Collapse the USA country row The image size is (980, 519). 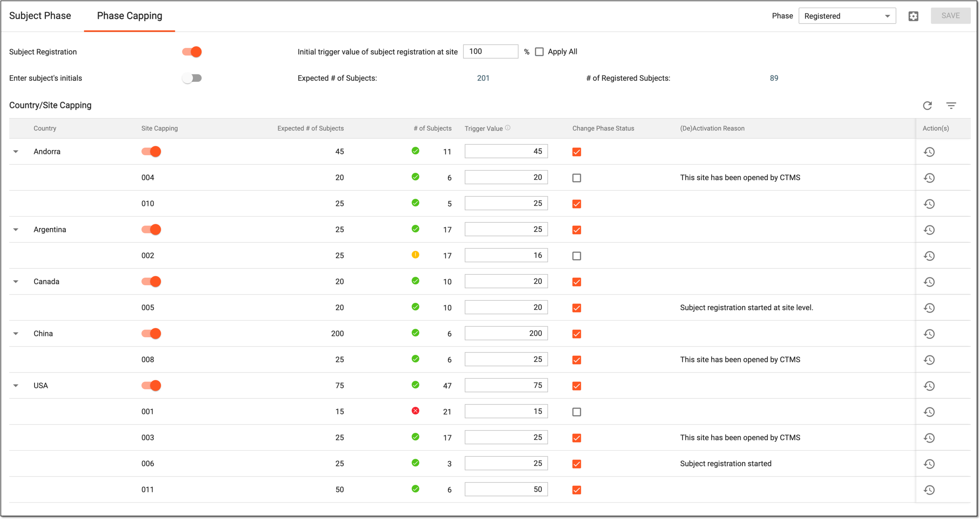[x=16, y=386]
